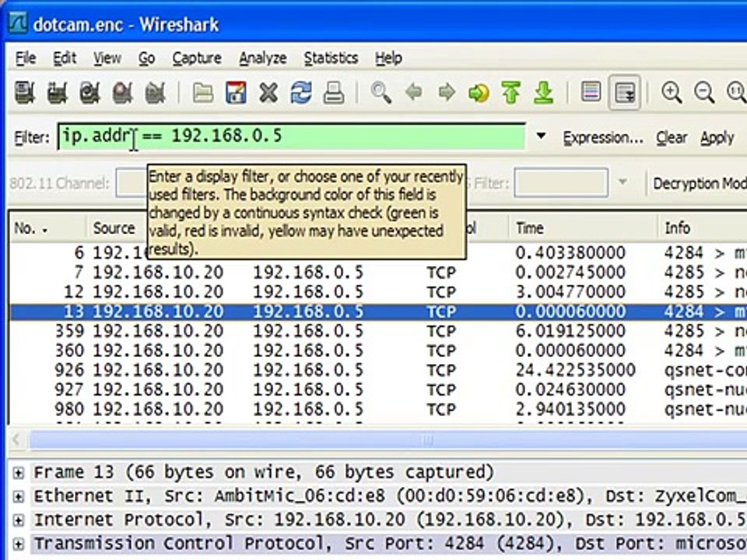Screen dimensions: 747x560
Task: Sort by the Time column header
Action: [x=583, y=228]
